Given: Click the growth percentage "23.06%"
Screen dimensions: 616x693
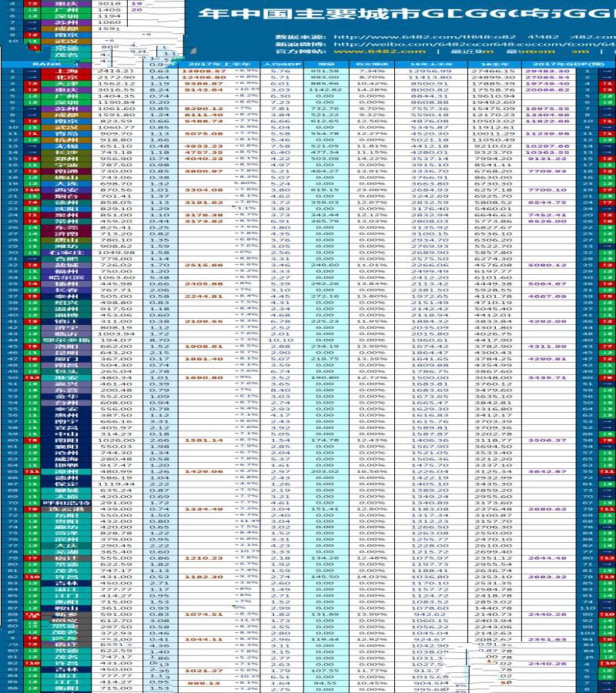Looking at the screenshot, I should (373, 190).
